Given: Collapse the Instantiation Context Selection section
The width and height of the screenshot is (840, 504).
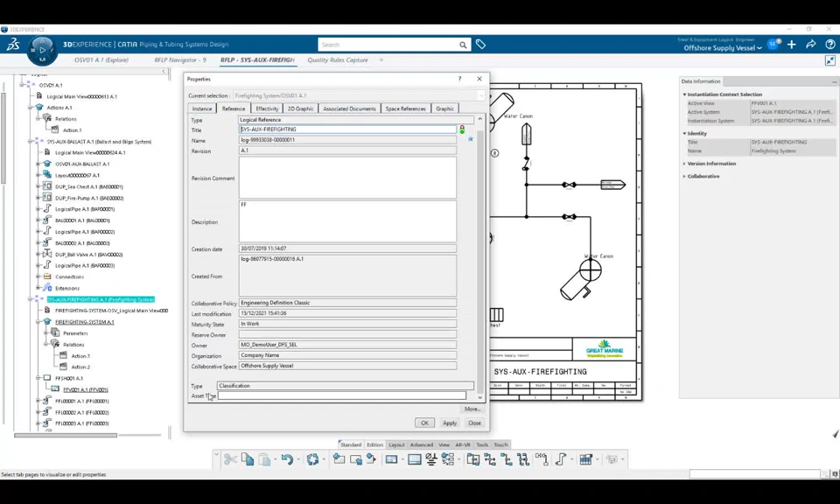Looking at the screenshot, I should tap(684, 94).
